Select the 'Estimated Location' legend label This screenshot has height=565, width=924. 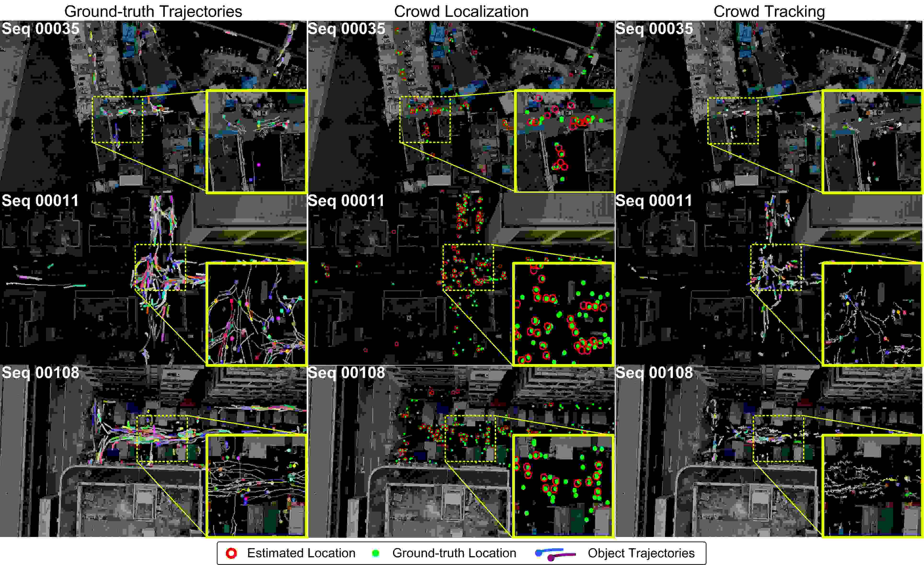(x=301, y=553)
